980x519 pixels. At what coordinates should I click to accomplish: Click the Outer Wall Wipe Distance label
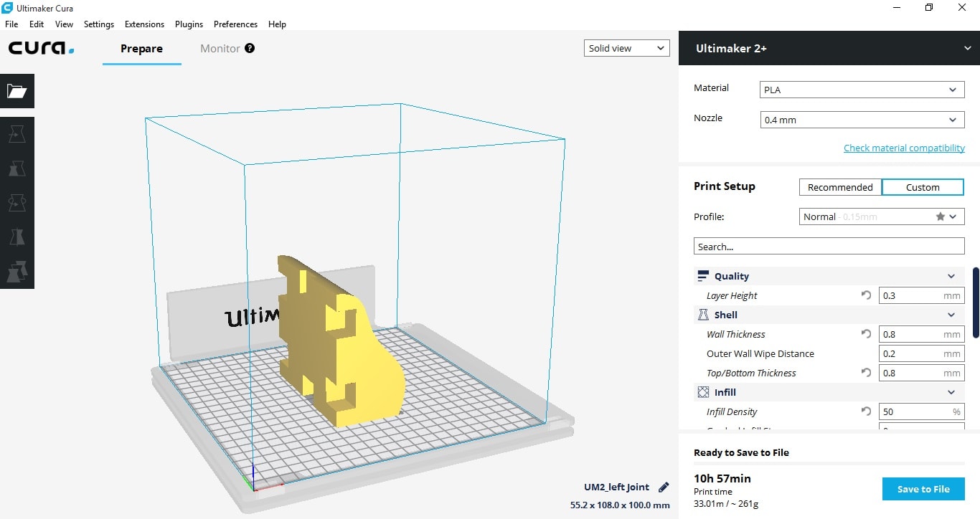(760, 353)
